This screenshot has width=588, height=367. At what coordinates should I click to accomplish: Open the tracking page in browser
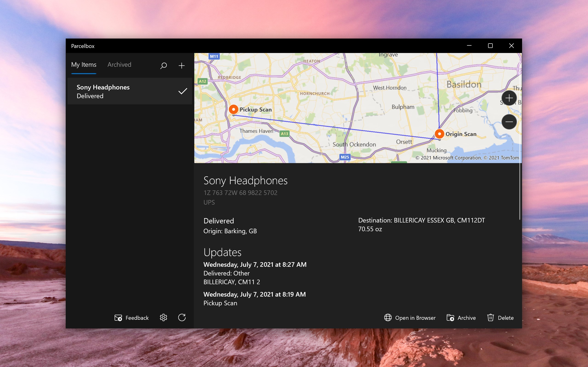(x=410, y=317)
